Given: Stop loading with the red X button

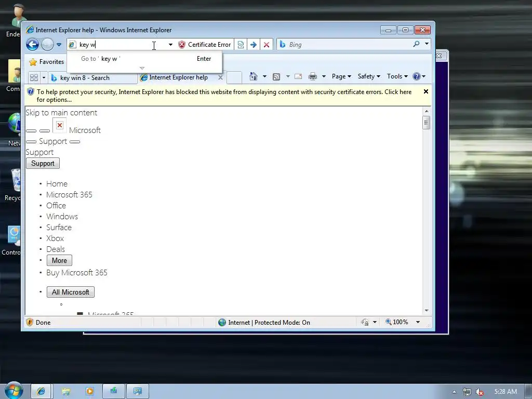Looking at the screenshot, I should point(267,45).
